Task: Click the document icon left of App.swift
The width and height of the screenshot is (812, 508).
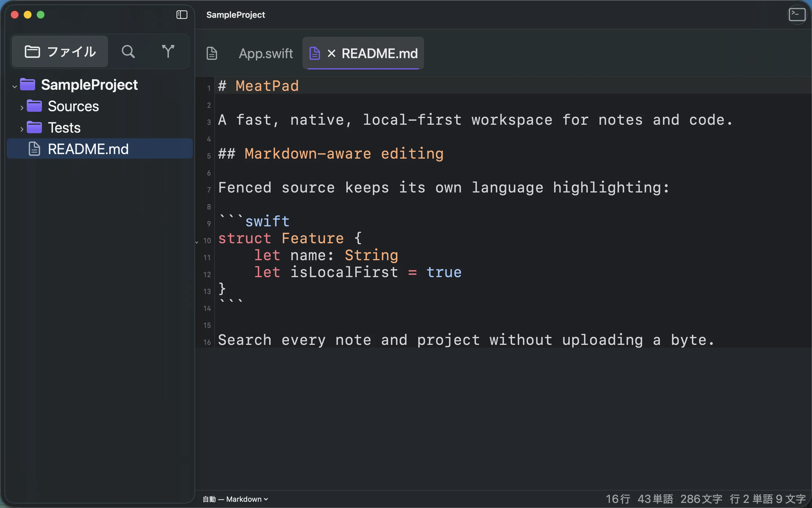Action: [x=212, y=53]
